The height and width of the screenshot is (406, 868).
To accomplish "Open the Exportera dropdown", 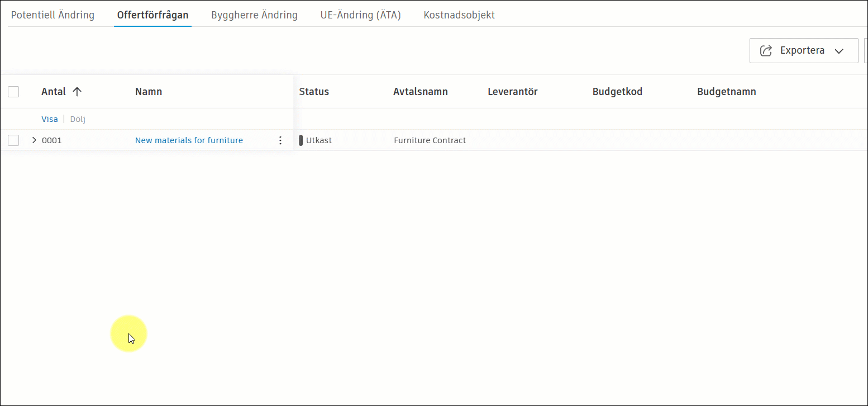I will (839, 50).
